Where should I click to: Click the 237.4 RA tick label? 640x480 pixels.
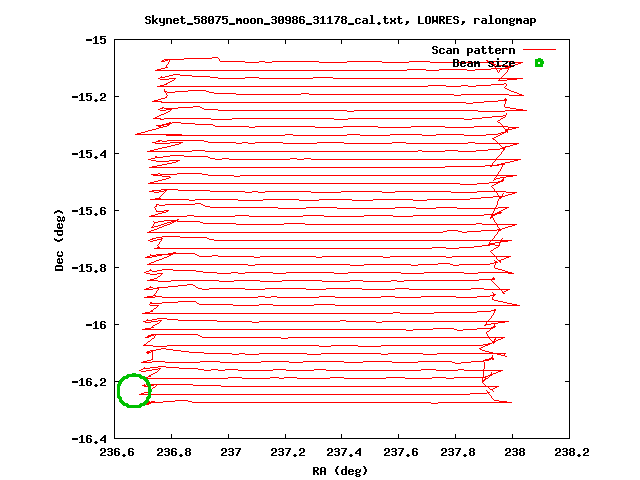(344, 452)
